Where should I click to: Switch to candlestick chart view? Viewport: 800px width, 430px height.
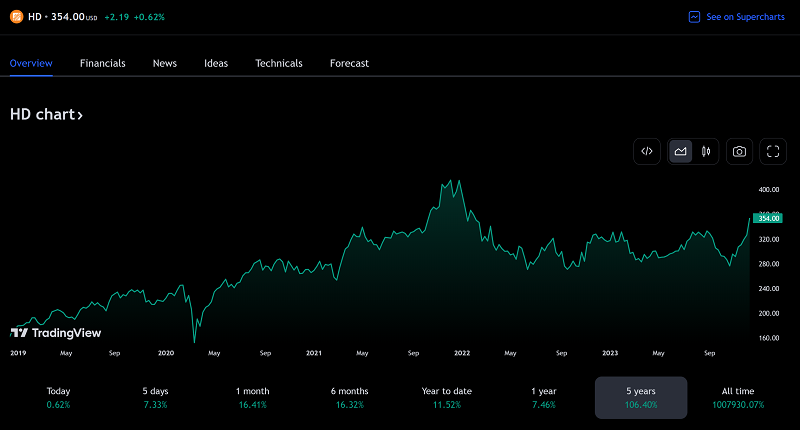(x=706, y=151)
